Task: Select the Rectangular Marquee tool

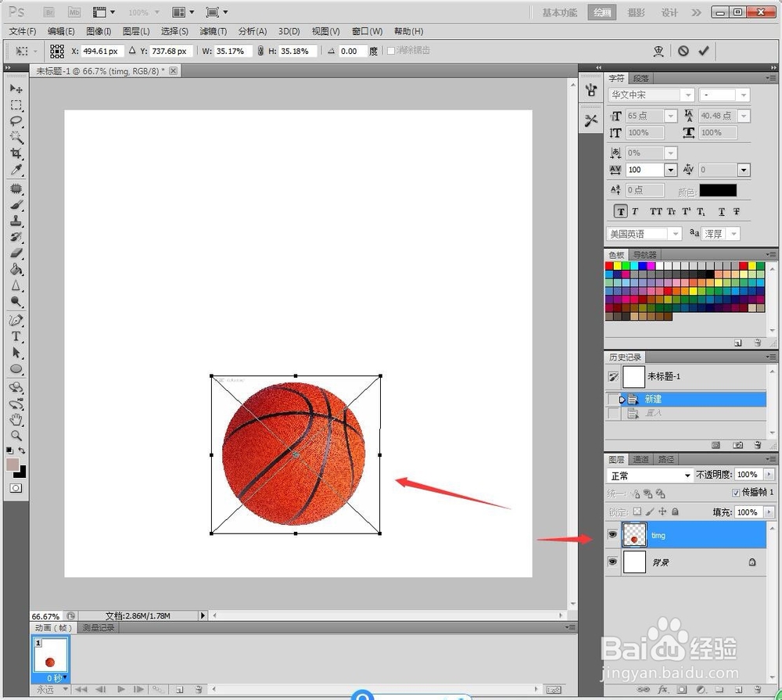Action: (x=16, y=106)
